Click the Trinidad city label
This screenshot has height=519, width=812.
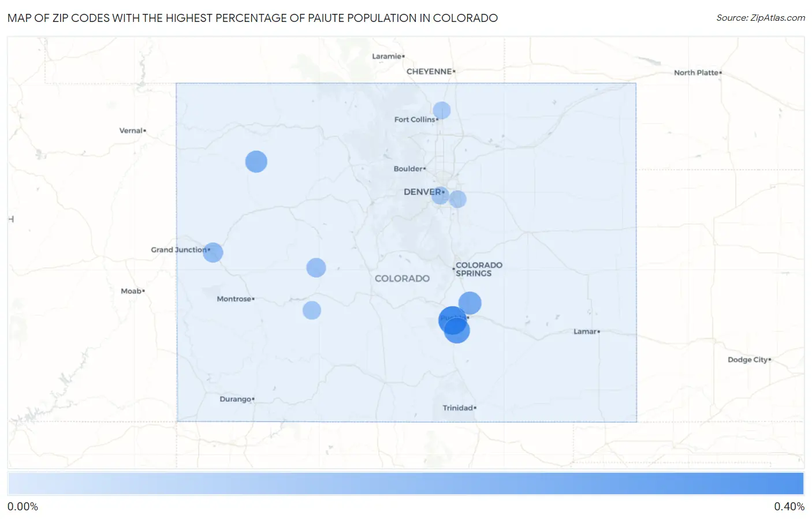(457, 408)
